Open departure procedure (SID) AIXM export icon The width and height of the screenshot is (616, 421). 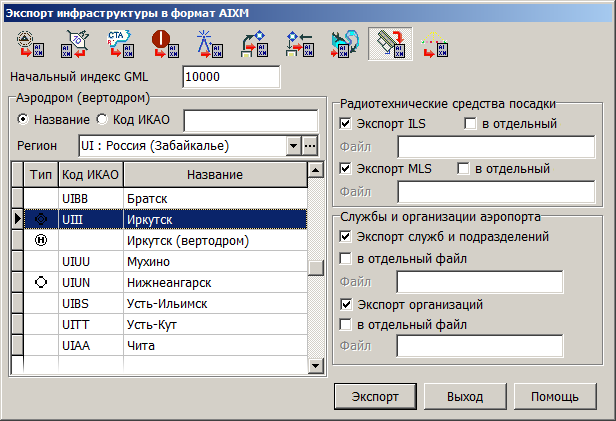tap(255, 44)
